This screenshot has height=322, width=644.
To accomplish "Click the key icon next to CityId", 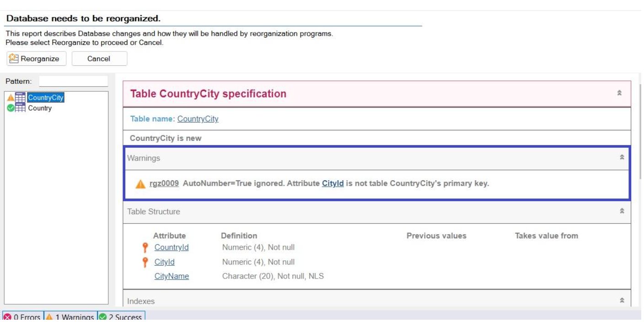I will coord(145,262).
